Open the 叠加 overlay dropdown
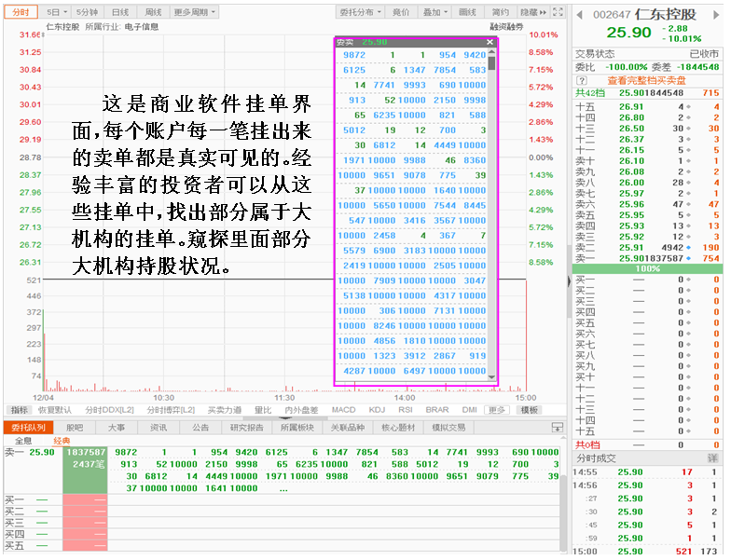 coord(434,12)
